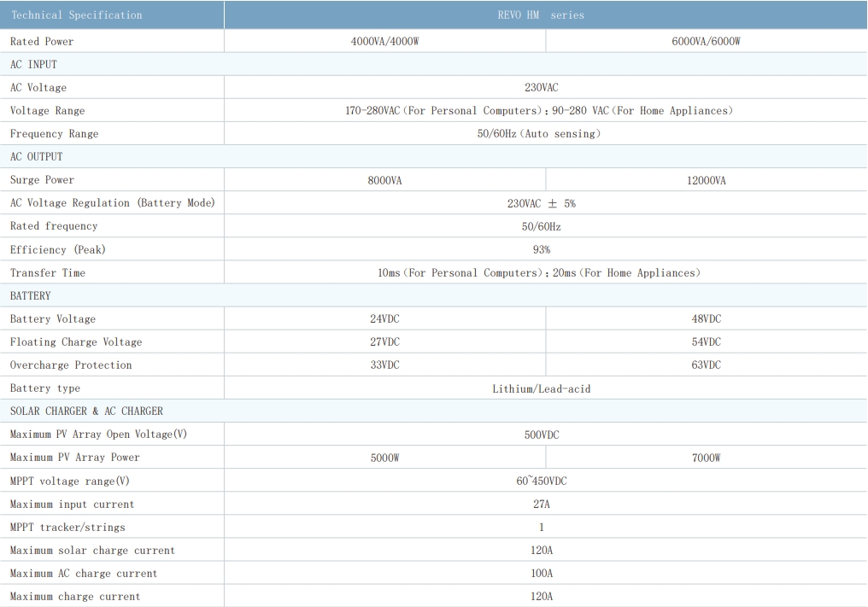
Task: Click the 'Technical Specification' header cell
Action: pyautogui.click(x=76, y=15)
